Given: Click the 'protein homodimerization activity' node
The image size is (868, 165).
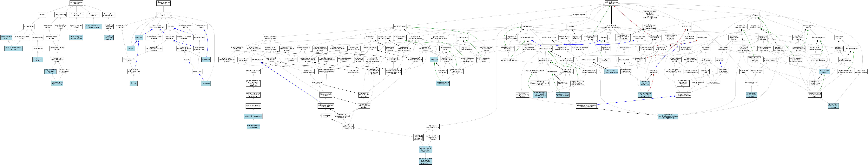Looking at the screenshot, I should (x=13, y=49).
